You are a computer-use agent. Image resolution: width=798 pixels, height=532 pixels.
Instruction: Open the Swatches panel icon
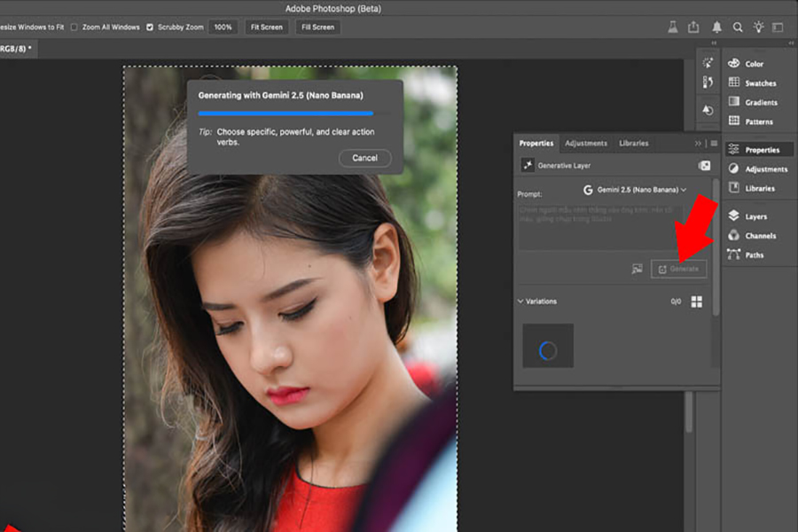click(x=734, y=82)
